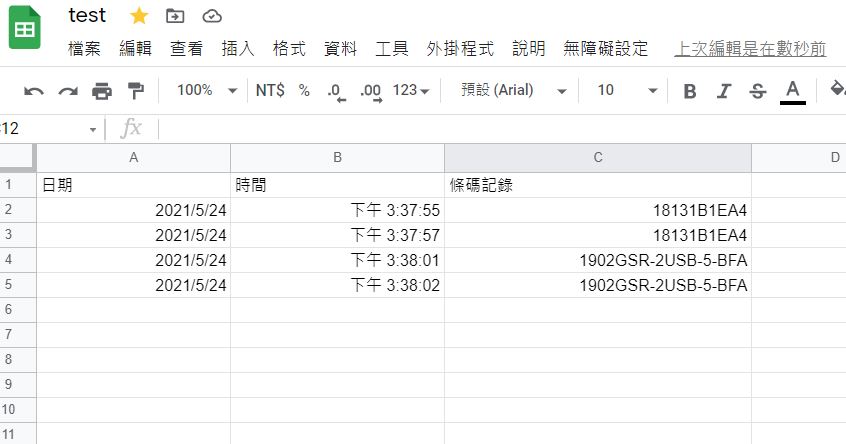Open the 100% zoom dropdown

tap(207, 90)
